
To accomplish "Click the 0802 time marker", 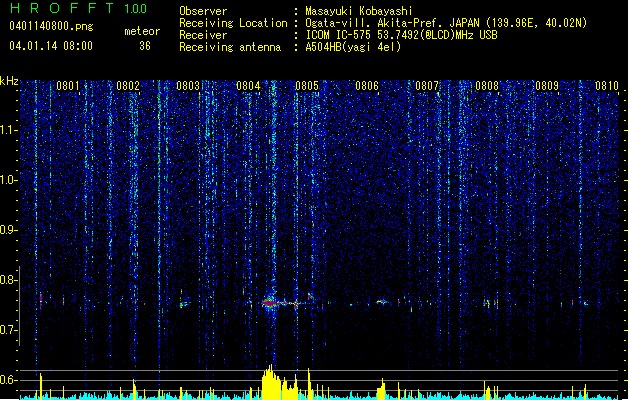I will click(x=128, y=86).
